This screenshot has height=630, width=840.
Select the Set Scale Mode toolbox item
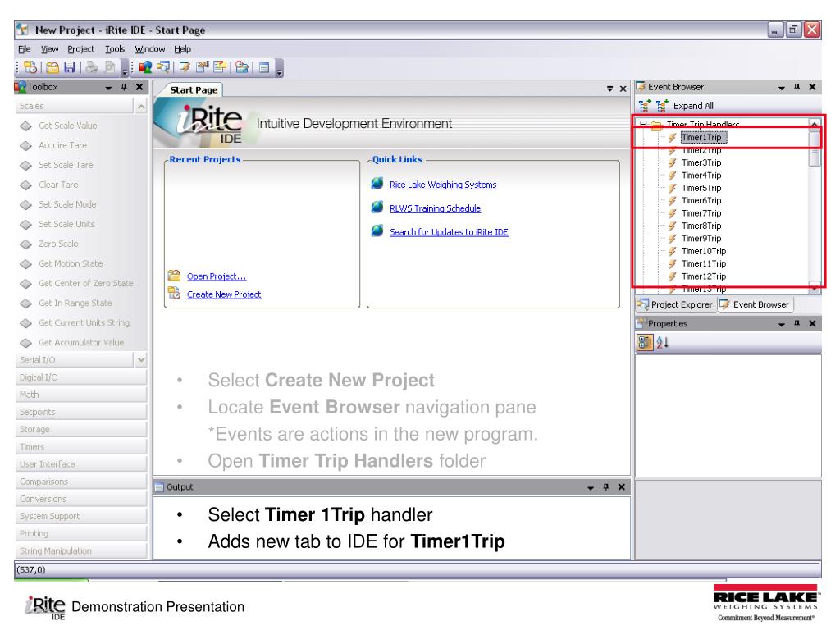click(67, 204)
